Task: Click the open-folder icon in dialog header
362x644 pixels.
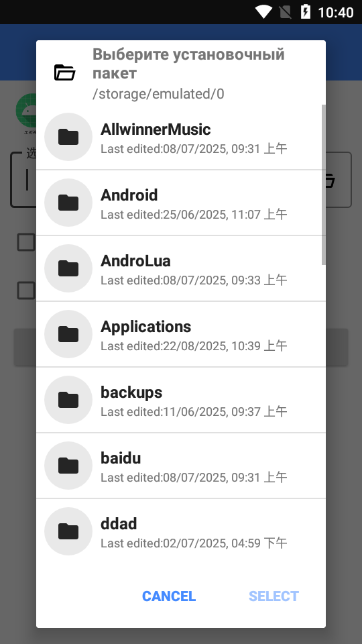Action: [x=65, y=72]
